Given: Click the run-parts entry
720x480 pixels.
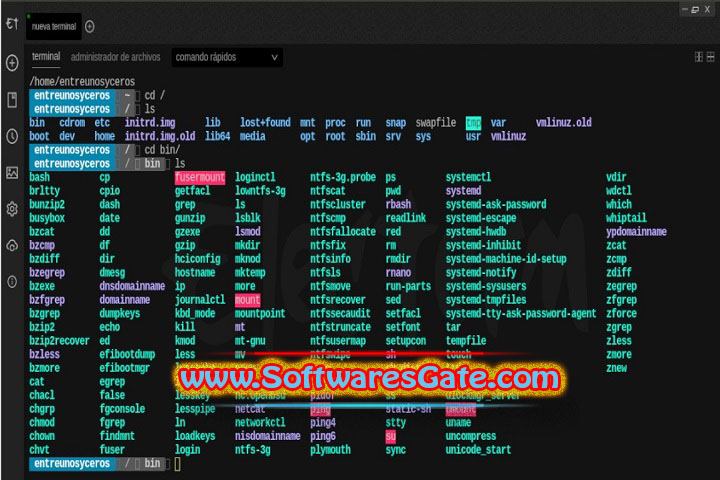Looking at the screenshot, I should [408, 286].
